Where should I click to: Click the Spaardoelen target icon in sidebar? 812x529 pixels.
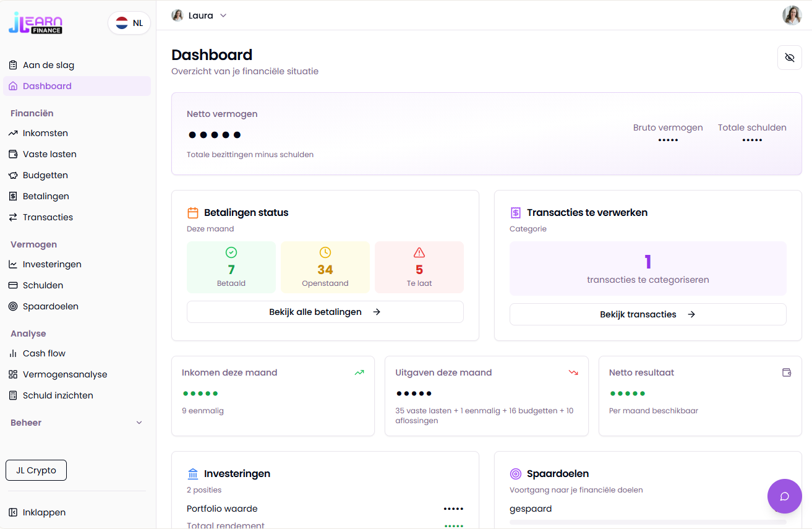[x=13, y=306]
